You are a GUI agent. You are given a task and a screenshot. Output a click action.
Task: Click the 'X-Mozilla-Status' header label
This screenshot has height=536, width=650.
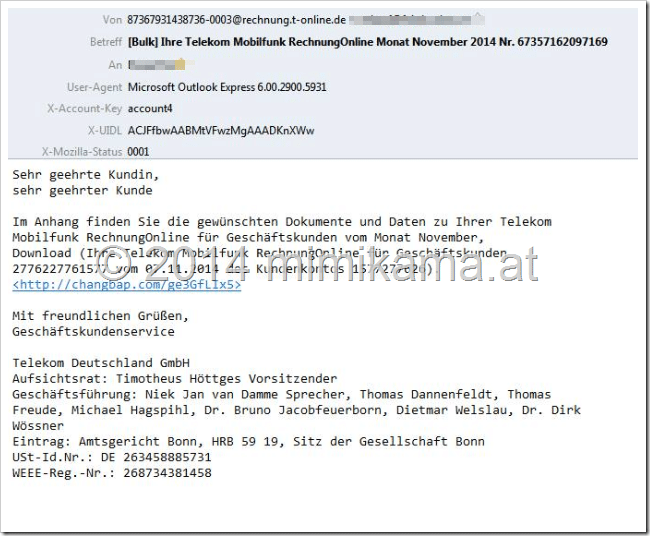82,152
